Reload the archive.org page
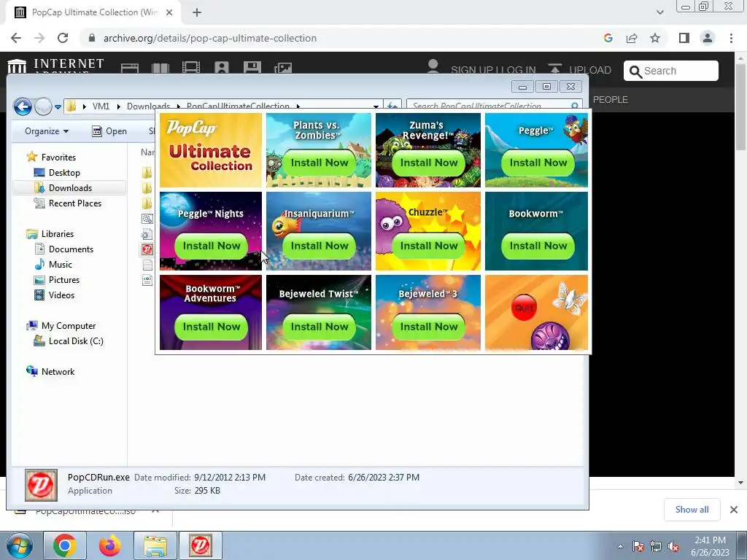The image size is (747, 560). pyautogui.click(x=63, y=38)
